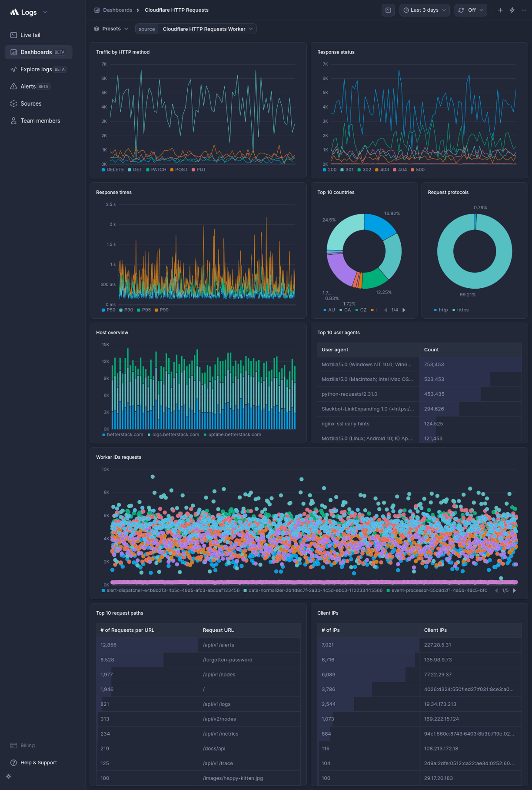Toggle POST series in traffic legend
The width and height of the screenshot is (532, 790).
(x=179, y=170)
